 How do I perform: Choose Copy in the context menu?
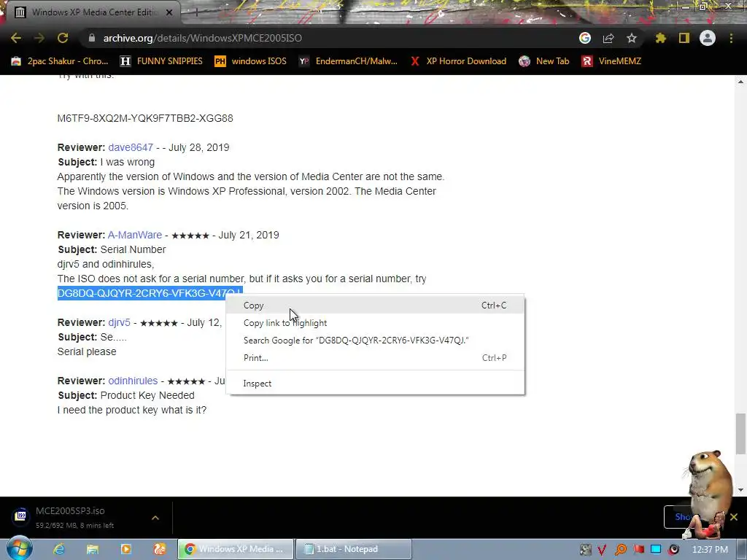click(376, 306)
